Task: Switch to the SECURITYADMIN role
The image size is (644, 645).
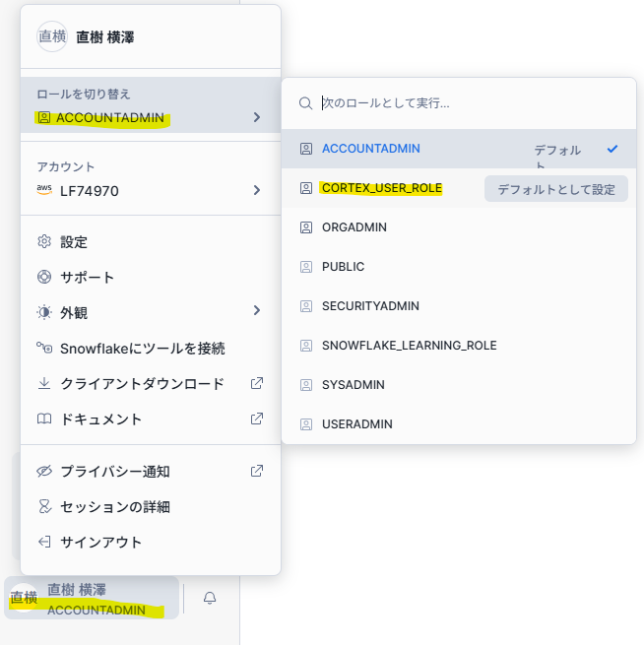Action: 459,306
